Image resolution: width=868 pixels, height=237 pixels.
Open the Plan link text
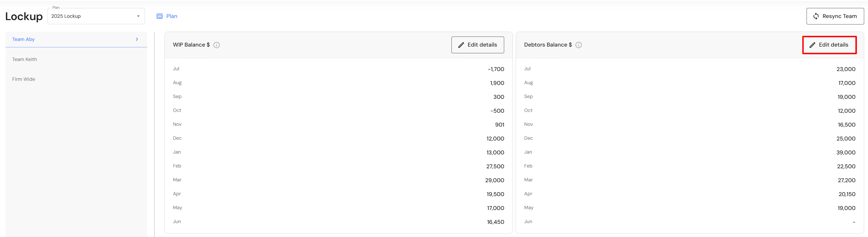171,16
